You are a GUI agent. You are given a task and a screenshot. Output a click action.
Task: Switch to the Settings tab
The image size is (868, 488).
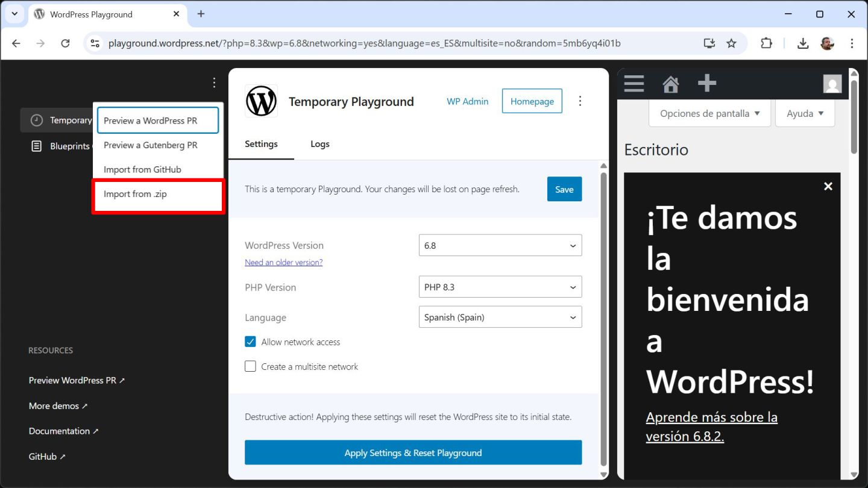(261, 144)
